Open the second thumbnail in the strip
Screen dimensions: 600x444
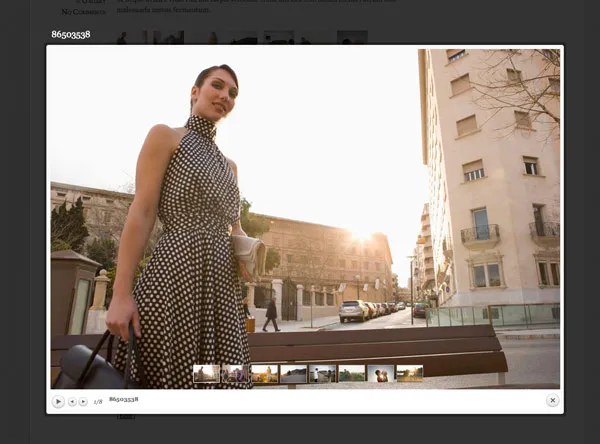pos(235,374)
